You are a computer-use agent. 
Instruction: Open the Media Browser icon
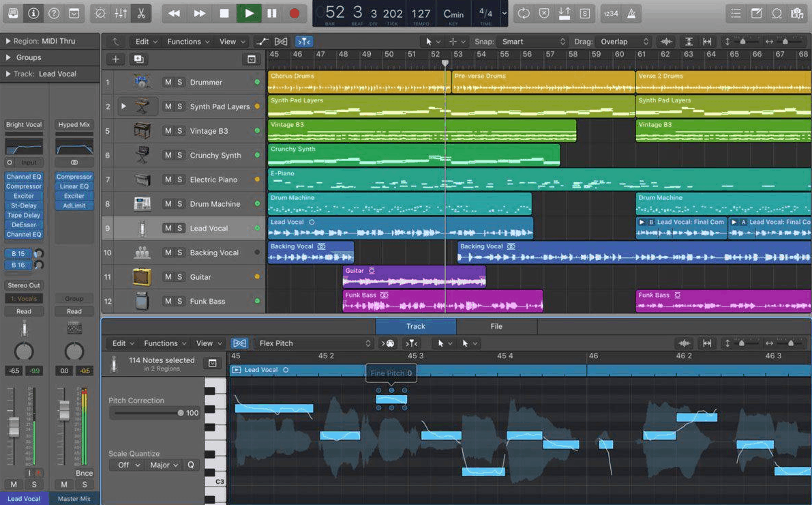point(797,13)
